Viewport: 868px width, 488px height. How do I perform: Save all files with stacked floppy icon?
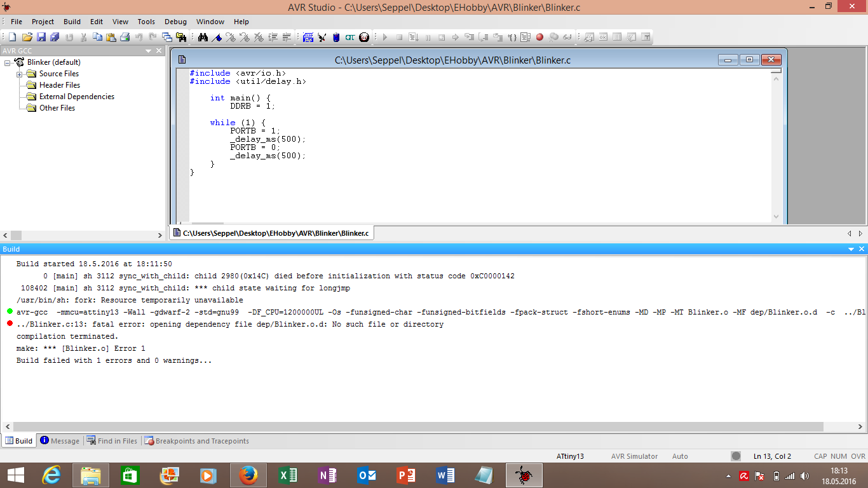pyautogui.click(x=55, y=37)
